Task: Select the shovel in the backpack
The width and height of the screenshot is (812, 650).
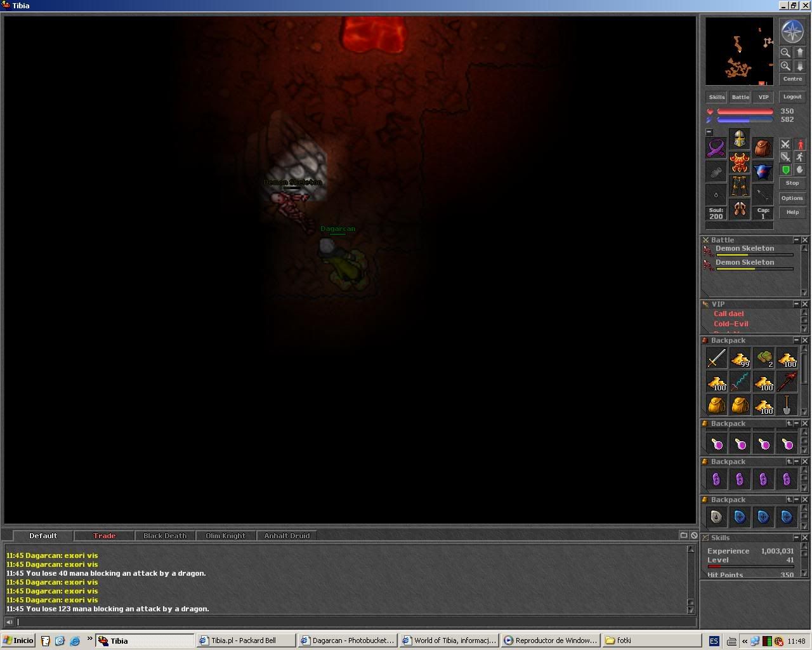Action: (787, 405)
